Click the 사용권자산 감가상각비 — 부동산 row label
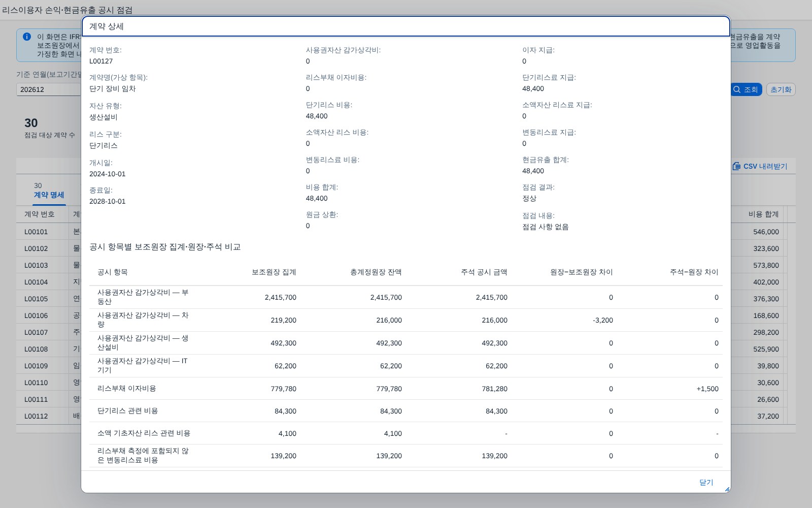This screenshot has width=812, height=508. tap(143, 297)
